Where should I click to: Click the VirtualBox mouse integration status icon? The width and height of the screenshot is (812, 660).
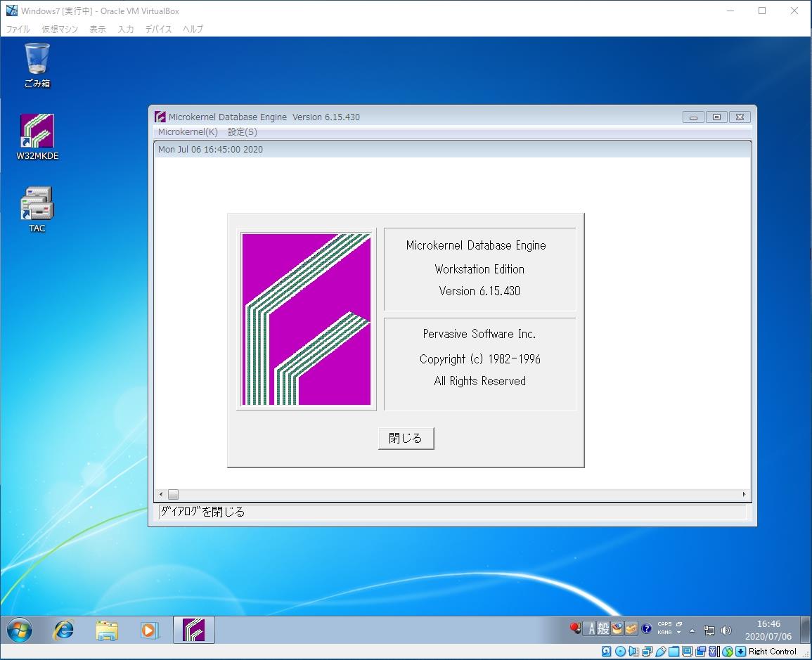(x=728, y=652)
